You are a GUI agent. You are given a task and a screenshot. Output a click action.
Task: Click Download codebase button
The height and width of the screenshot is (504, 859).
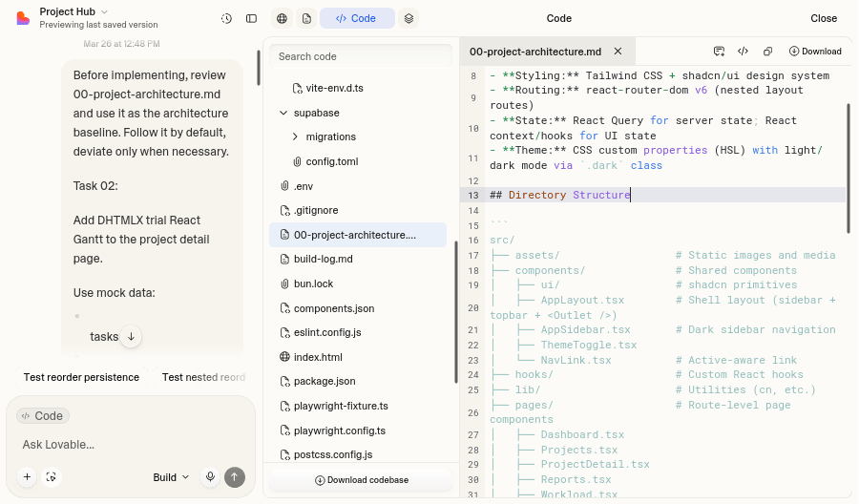coord(361,480)
